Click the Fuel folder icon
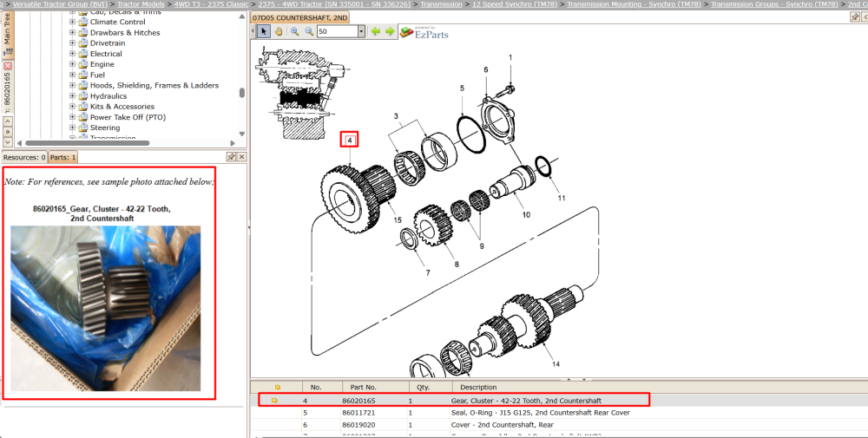Image resolution: width=868 pixels, height=438 pixels. [x=83, y=75]
